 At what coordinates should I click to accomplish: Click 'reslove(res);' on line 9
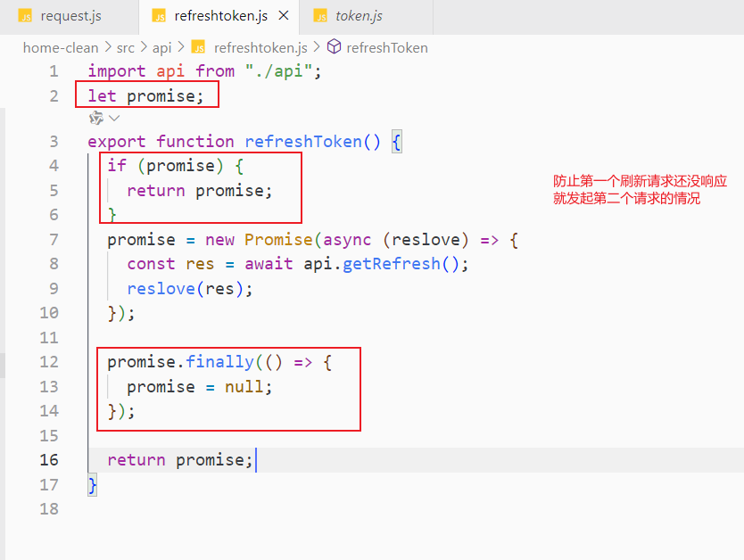click(190, 289)
